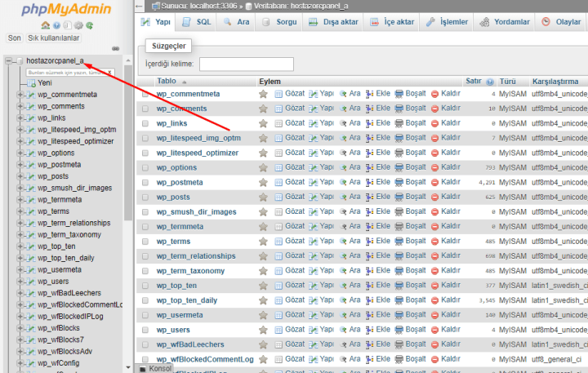588x373 pixels.
Task: Check the wp_comments row checkbox
Action: (145, 109)
